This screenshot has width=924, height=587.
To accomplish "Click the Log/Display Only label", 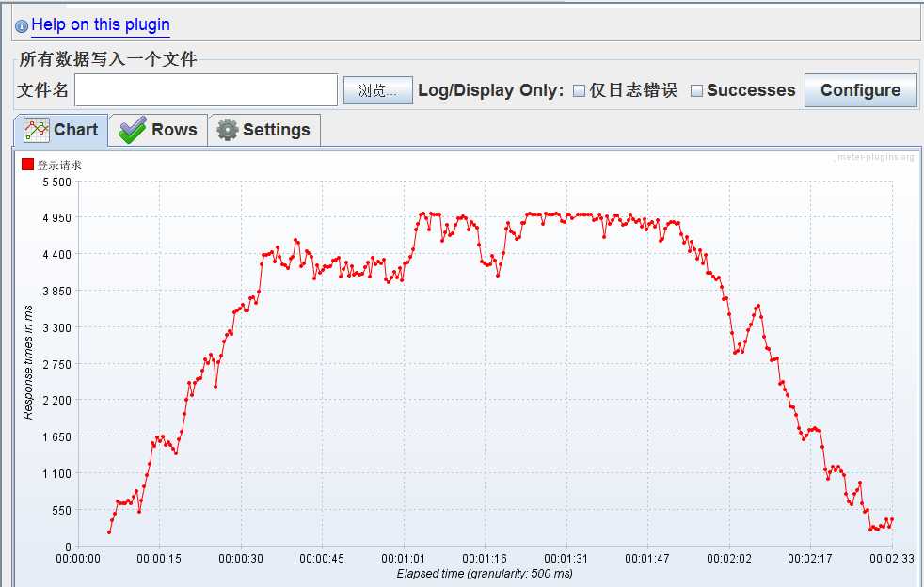I will (x=491, y=90).
